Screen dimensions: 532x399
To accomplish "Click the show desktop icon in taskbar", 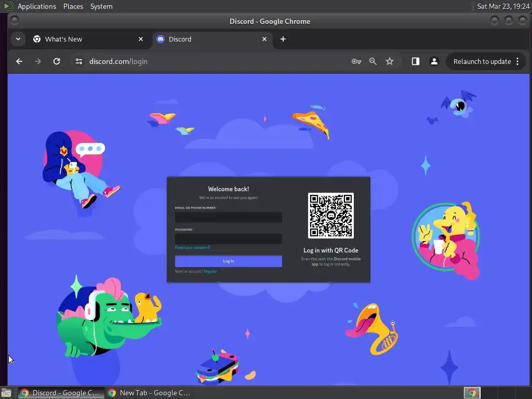I will coord(6,393).
